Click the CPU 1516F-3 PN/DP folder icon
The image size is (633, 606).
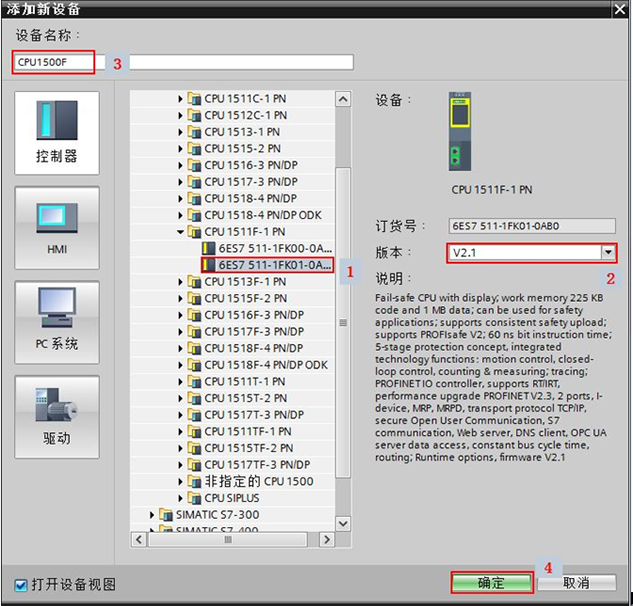194,315
